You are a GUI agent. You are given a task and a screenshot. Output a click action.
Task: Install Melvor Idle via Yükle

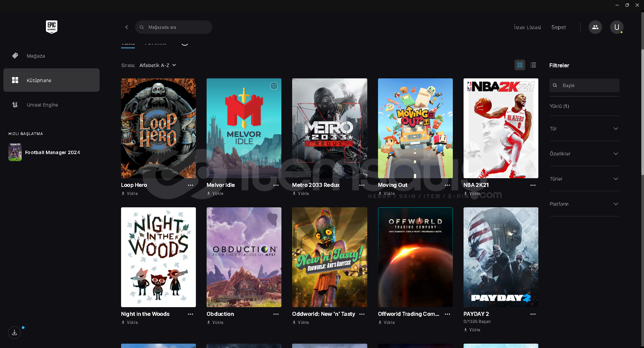tap(215, 194)
